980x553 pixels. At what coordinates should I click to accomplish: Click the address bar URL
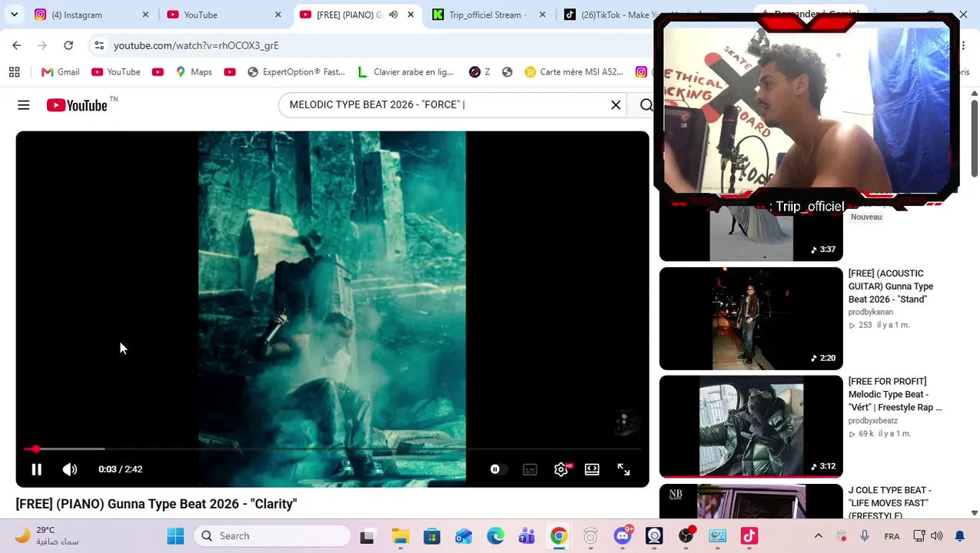196,45
